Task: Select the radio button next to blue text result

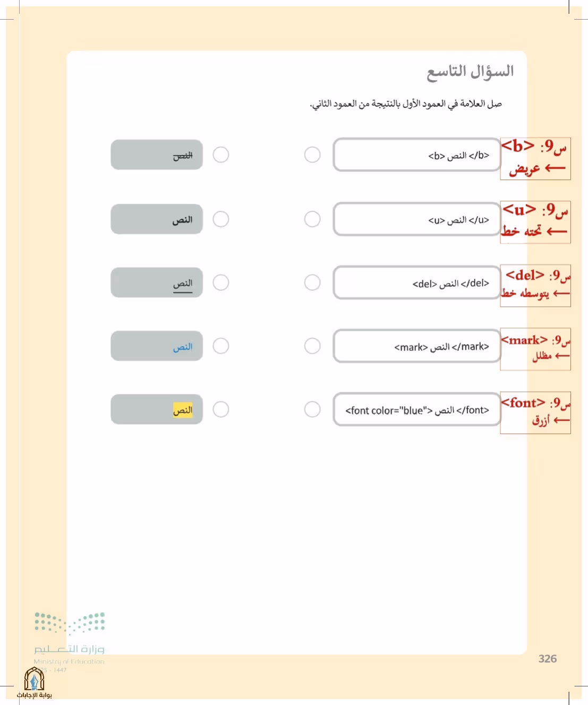Action: 221,346
